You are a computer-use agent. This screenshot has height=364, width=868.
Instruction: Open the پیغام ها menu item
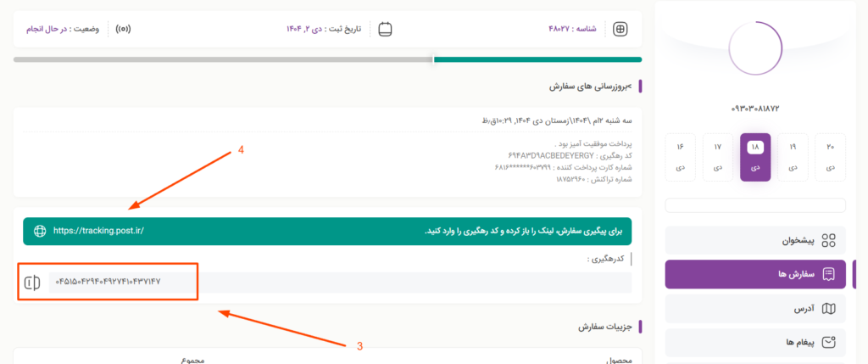pos(755,343)
